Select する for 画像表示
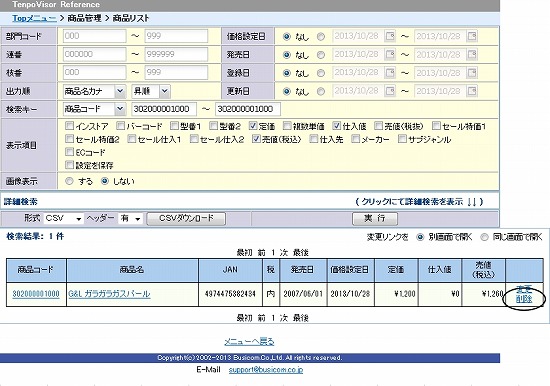Viewport: 550px width, 386px height. [x=69, y=181]
